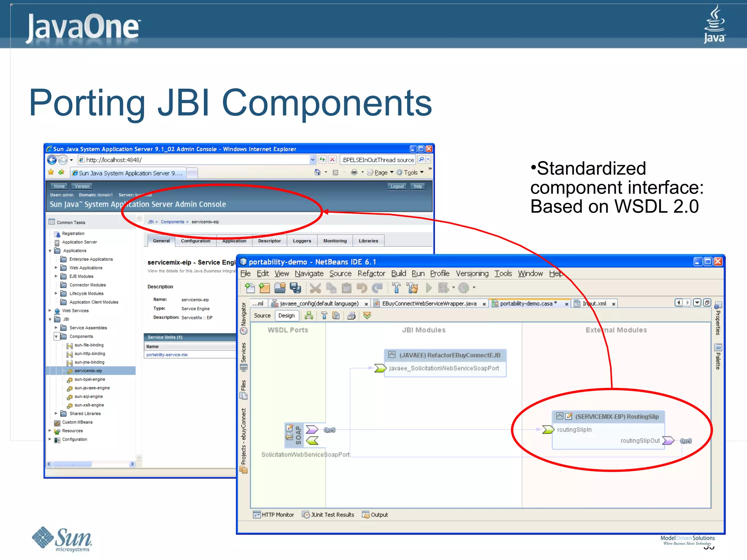Click the Components breadcrumb link
Screen dimensions: 747x560
(x=173, y=222)
